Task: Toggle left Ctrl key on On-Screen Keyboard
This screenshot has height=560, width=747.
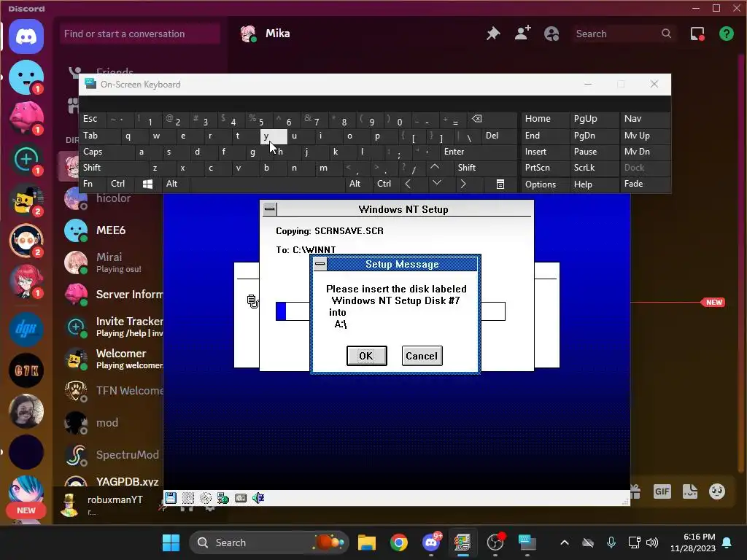Action: point(120,184)
